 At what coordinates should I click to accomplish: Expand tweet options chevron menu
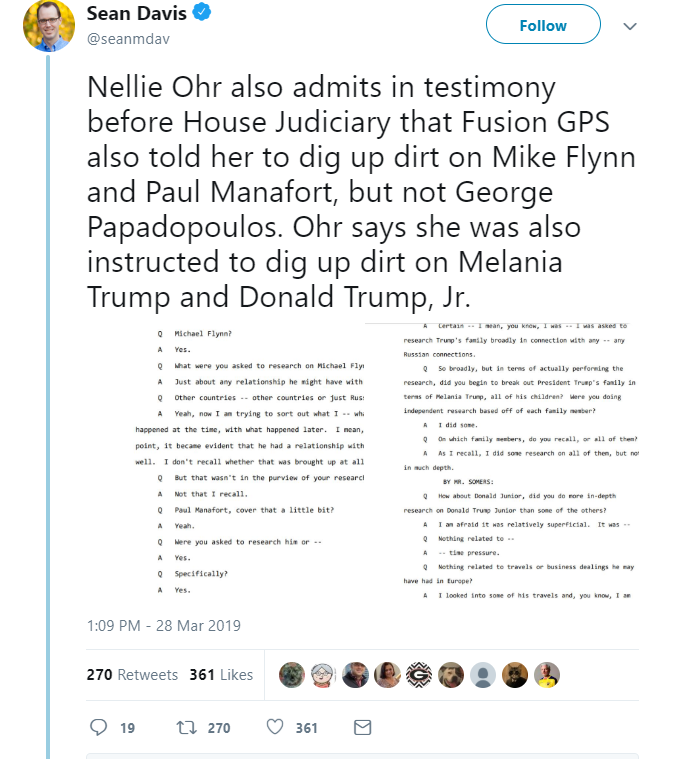[630, 26]
